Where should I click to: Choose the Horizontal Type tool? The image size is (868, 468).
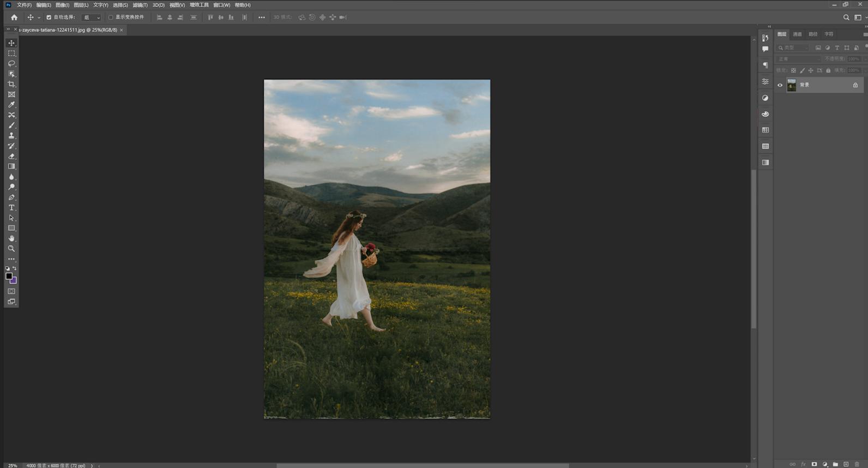11,208
